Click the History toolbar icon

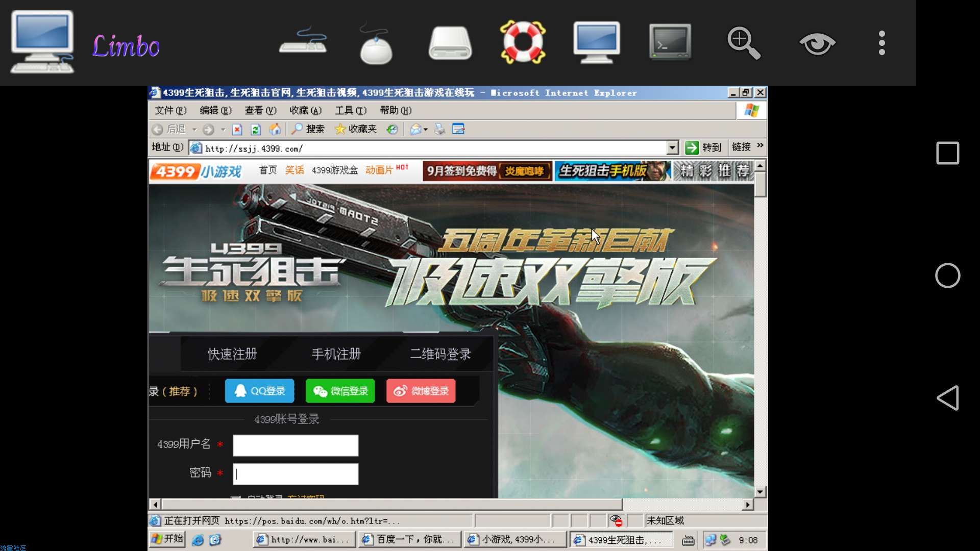pos(392,130)
